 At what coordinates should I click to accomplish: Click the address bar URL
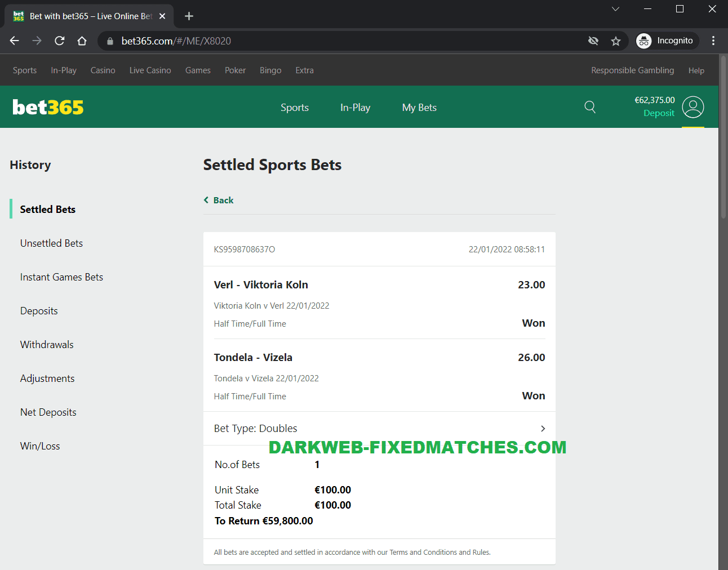pos(176,41)
